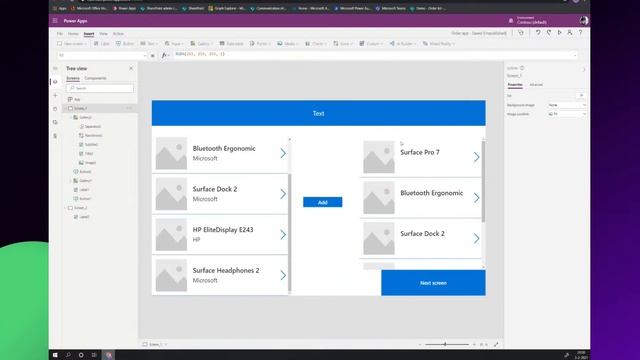Click Surface Pro 7 arrow in right gallery
The image size is (640, 360).
(x=476, y=157)
